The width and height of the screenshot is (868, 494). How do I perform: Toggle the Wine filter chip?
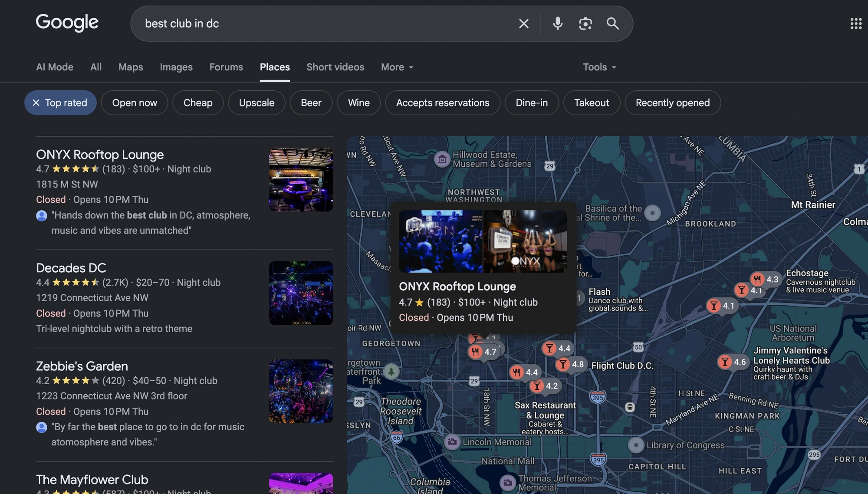[359, 103]
